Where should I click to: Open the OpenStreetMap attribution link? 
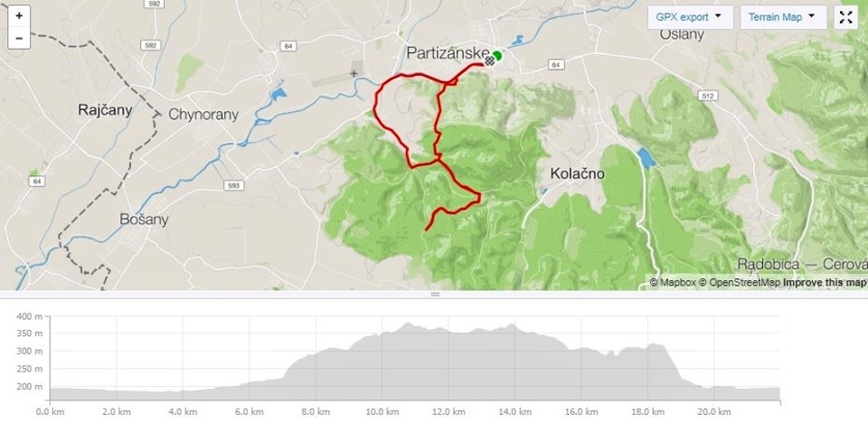coord(740,282)
